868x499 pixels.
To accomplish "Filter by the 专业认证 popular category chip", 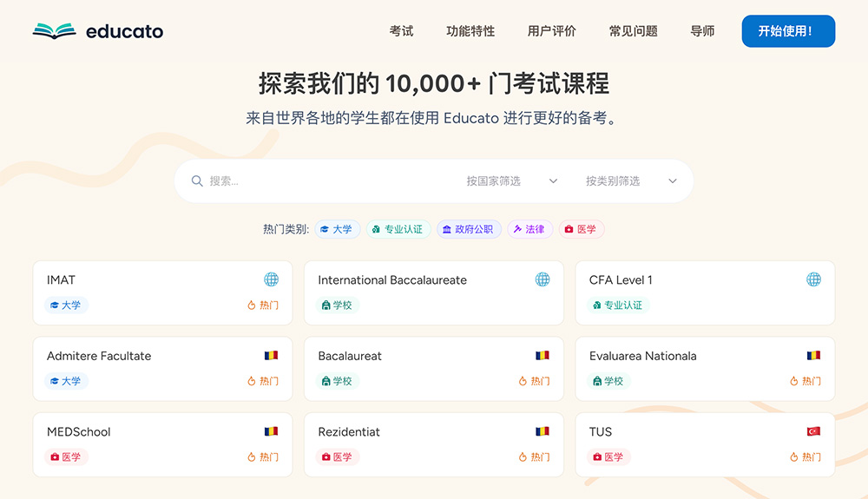I will (398, 229).
